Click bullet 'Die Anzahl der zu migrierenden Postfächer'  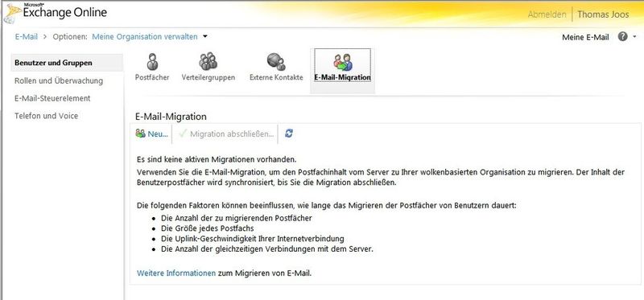(237, 218)
